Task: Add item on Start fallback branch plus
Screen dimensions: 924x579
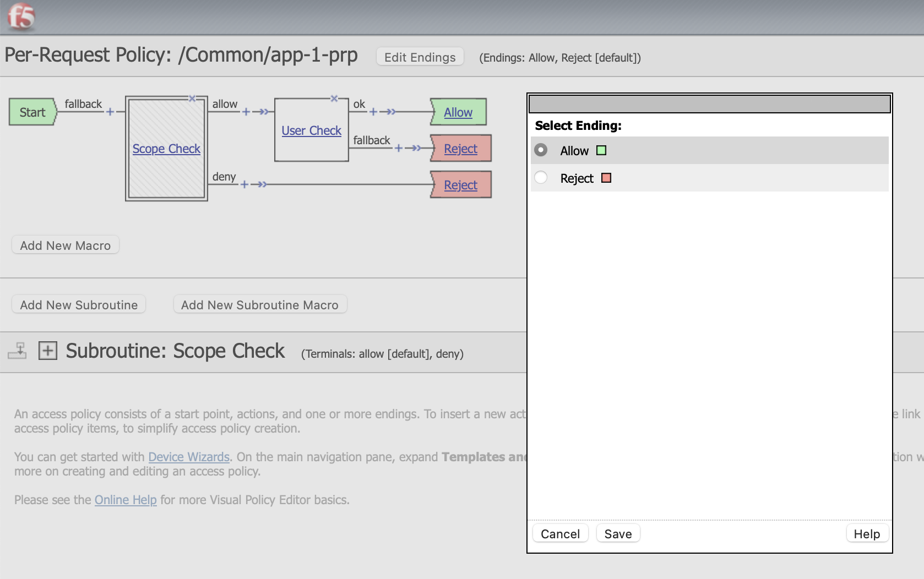Action: point(110,112)
